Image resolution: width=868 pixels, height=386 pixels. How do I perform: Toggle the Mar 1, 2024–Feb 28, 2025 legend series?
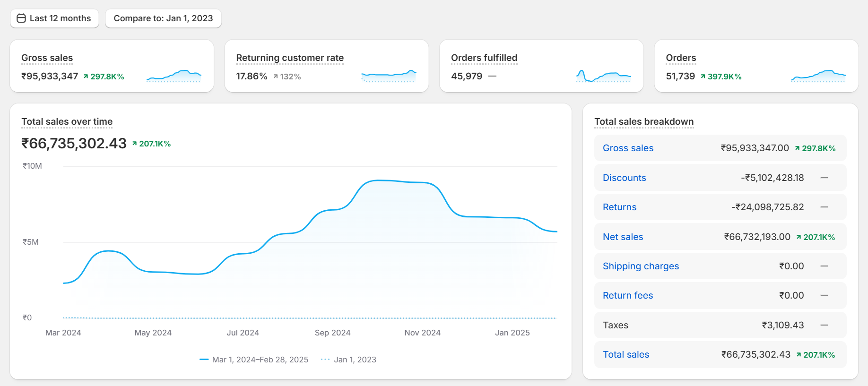[x=254, y=360]
